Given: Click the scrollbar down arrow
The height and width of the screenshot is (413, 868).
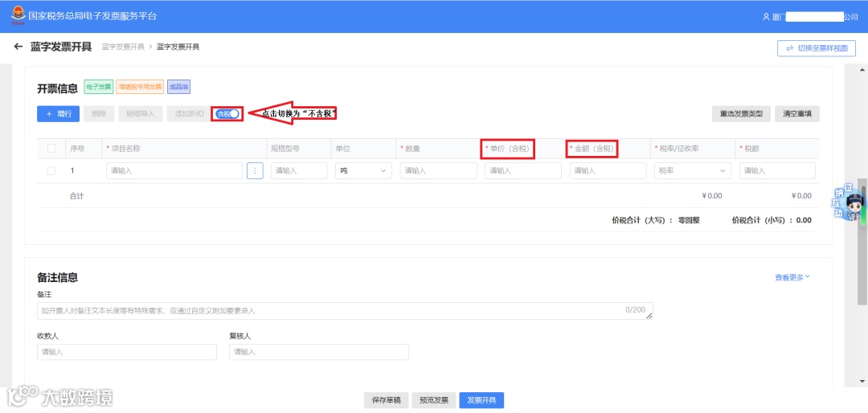Looking at the screenshot, I should pos(862,382).
